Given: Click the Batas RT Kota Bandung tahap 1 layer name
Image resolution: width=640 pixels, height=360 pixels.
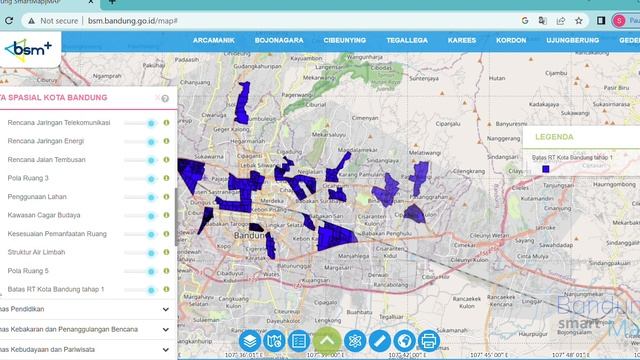Looking at the screenshot, I should pos(56,289).
